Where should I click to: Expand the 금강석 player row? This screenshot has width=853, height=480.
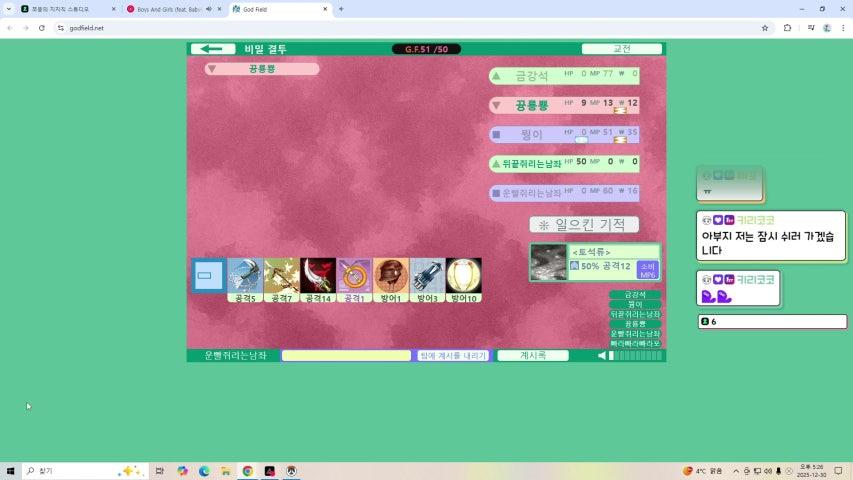(x=497, y=76)
